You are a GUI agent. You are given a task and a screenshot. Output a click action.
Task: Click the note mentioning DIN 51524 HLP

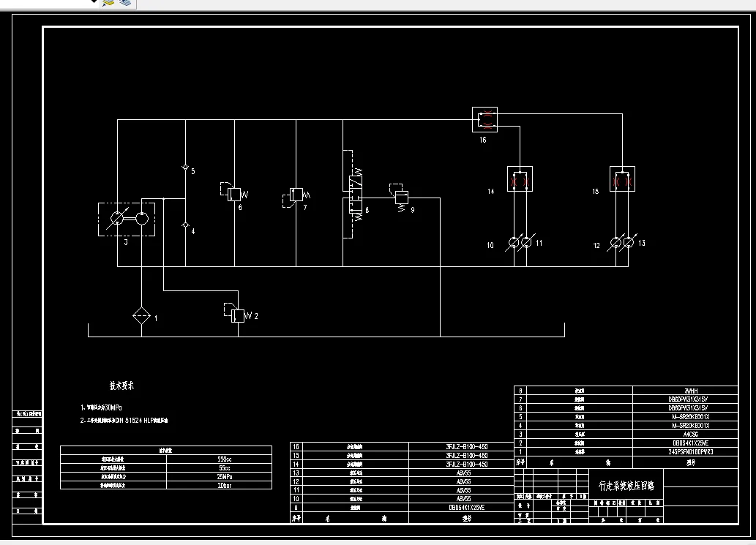click(124, 420)
